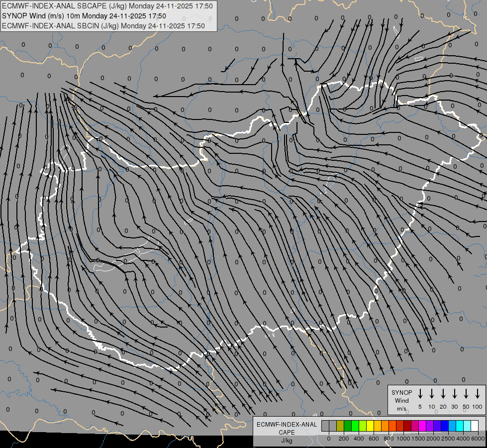Click the 6000 tick label in CAPE scale
The width and height of the screenshot is (487, 448).
pos(478,439)
